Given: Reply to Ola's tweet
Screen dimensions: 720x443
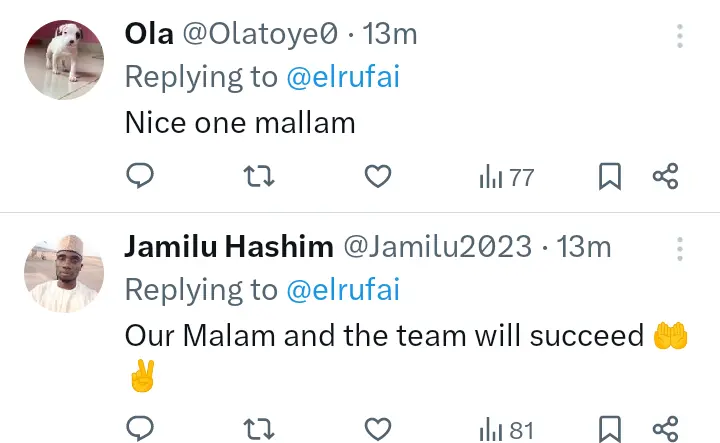Looking at the screenshot, I should 141,177.
